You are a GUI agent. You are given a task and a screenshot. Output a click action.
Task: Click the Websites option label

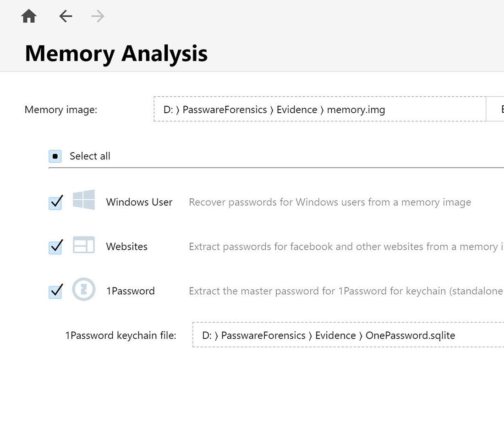pyautogui.click(x=127, y=247)
